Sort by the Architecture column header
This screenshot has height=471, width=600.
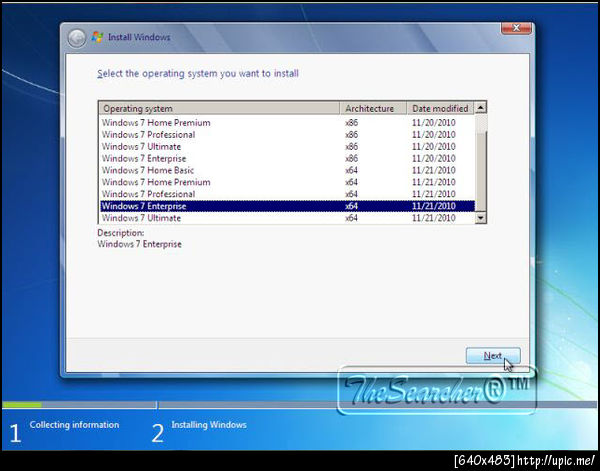[373, 109]
